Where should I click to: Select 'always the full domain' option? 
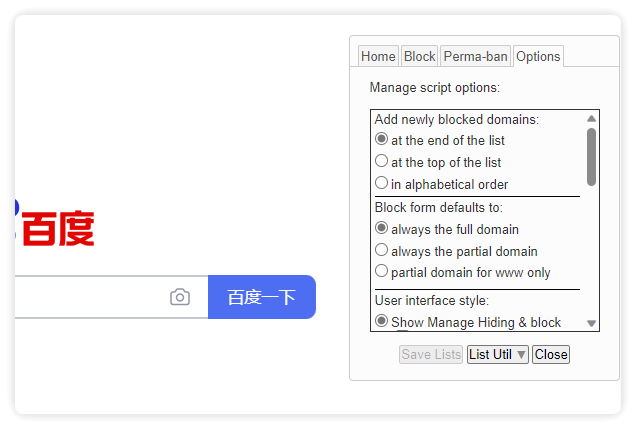coord(381,229)
